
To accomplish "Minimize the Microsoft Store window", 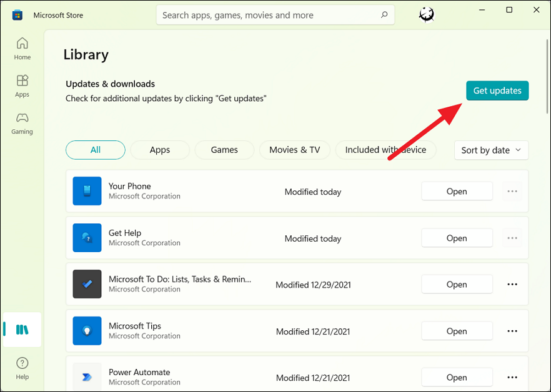I will pos(482,10).
